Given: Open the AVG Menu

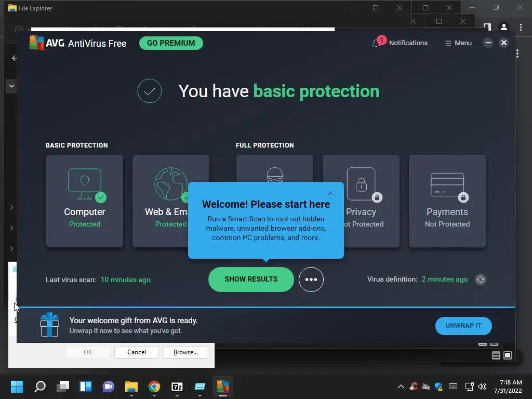Looking at the screenshot, I should point(458,43).
